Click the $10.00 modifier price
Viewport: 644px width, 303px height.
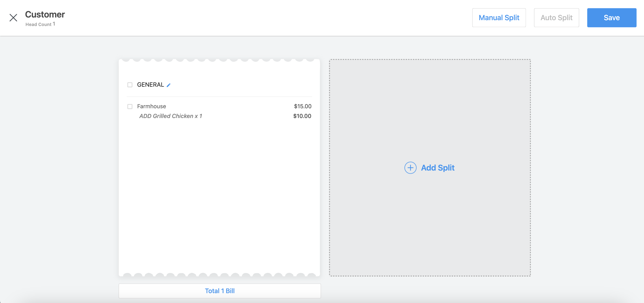click(302, 116)
